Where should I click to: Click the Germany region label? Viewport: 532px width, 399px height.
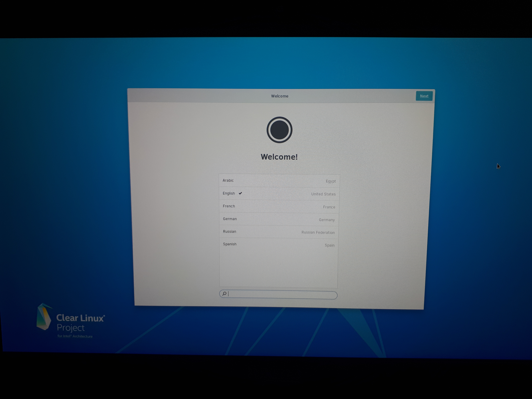[x=327, y=220]
